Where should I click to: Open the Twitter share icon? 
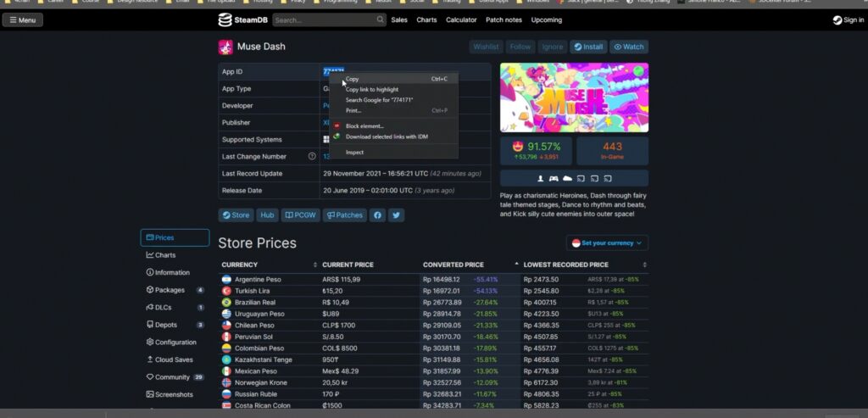click(397, 215)
